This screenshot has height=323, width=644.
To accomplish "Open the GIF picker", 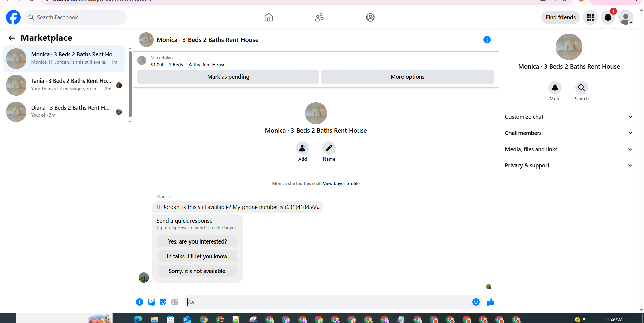I will pyautogui.click(x=175, y=302).
